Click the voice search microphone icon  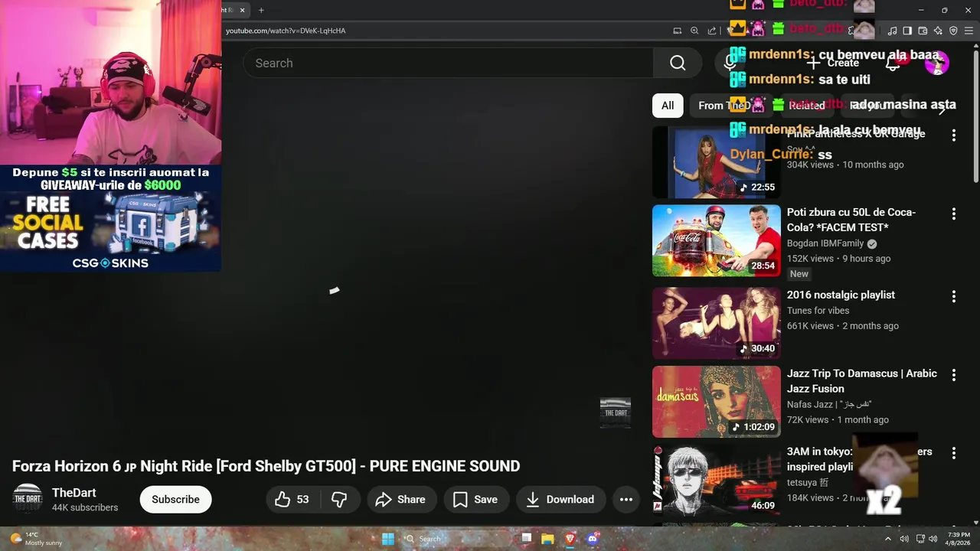(x=729, y=63)
